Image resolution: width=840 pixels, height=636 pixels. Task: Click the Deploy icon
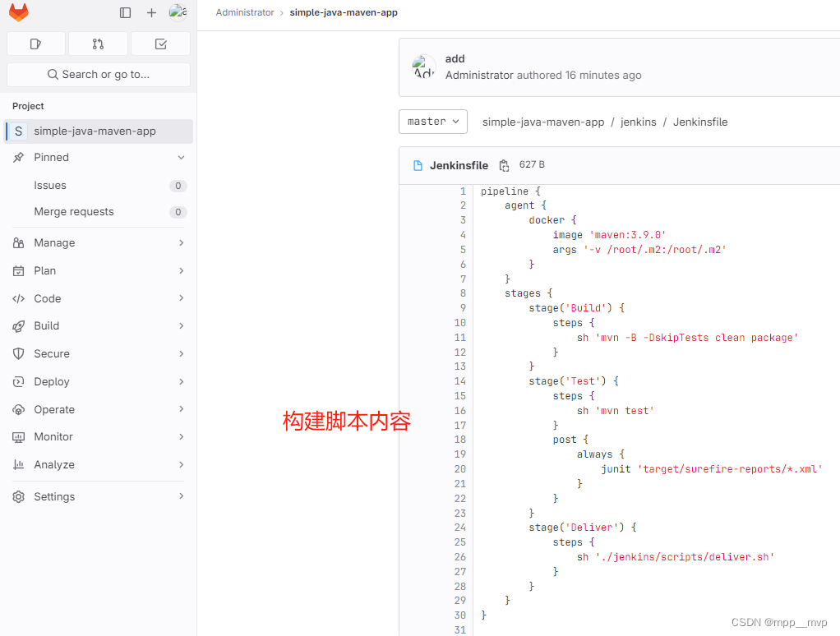[x=19, y=382]
